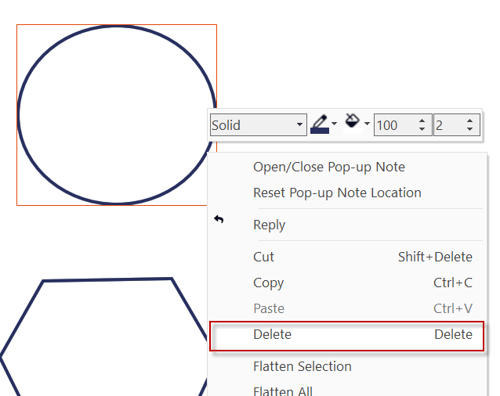This screenshot has width=500, height=396.
Task: Select Copy in the context menu
Action: click(347, 283)
